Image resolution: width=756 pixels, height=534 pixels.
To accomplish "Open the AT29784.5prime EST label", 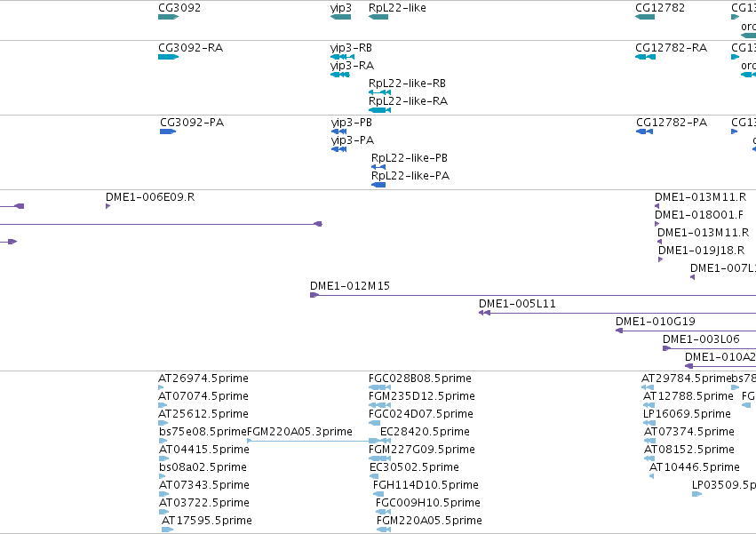I will click(x=687, y=379).
